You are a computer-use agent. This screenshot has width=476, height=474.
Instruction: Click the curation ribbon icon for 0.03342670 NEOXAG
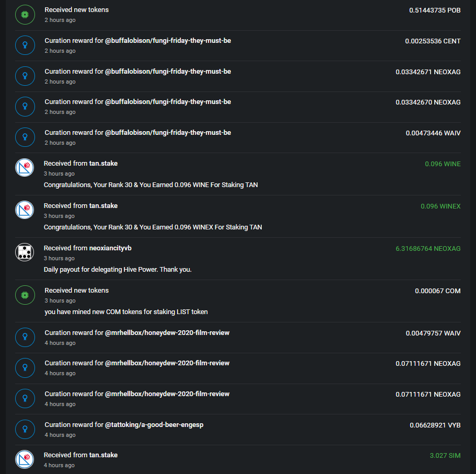point(25,107)
